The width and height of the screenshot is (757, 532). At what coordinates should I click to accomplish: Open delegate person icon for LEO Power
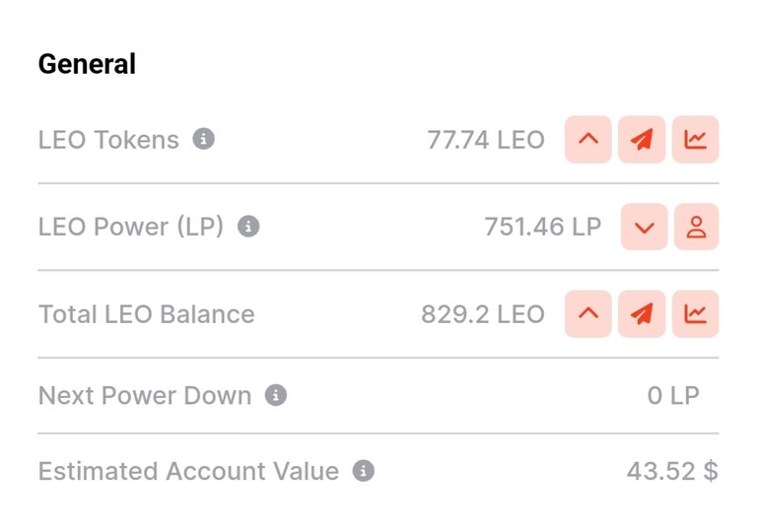point(696,227)
